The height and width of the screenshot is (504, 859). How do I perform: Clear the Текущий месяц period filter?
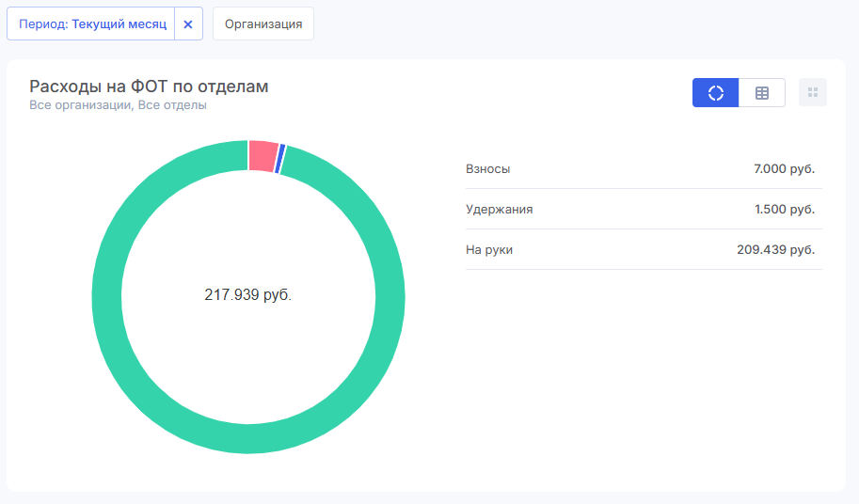(x=188, y=24)
